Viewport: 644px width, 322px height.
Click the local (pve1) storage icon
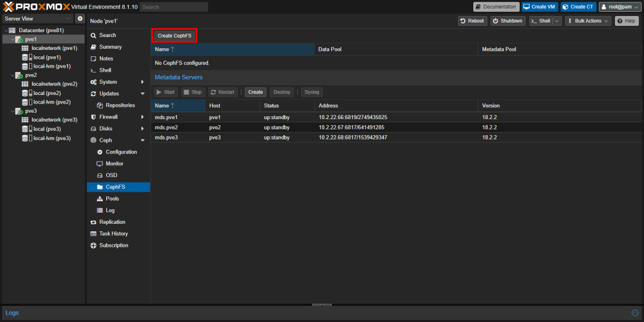pos(26,57)
